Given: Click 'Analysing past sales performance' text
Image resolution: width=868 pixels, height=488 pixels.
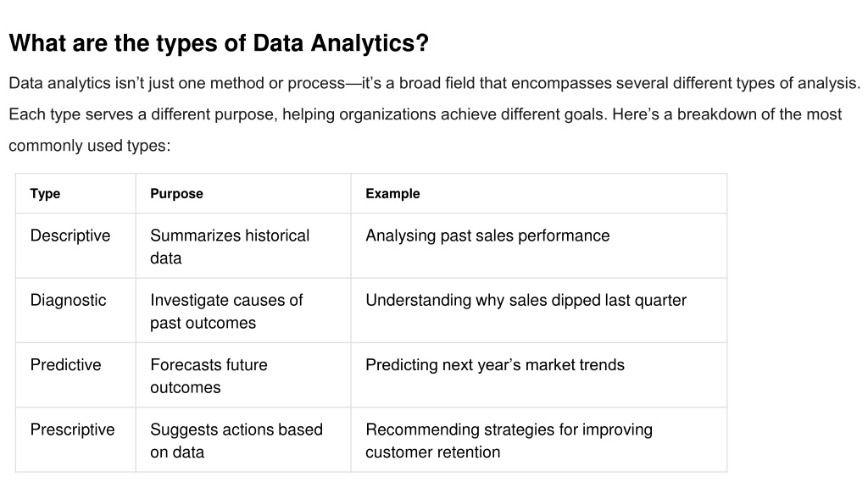Looking at the screenshot, I should (487, 236).
